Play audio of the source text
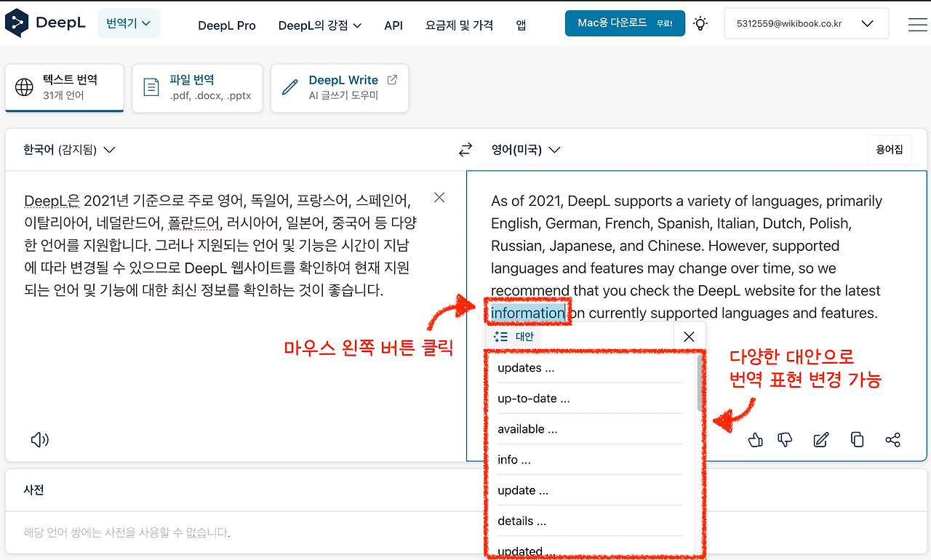The height and width of the screenshot is (560, 931). coord(39,439)
